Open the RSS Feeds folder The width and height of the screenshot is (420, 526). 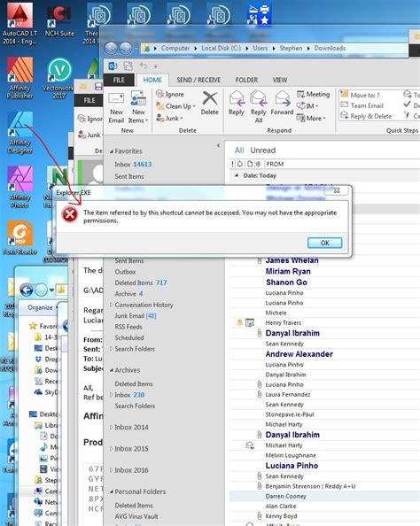coord(128,327)
